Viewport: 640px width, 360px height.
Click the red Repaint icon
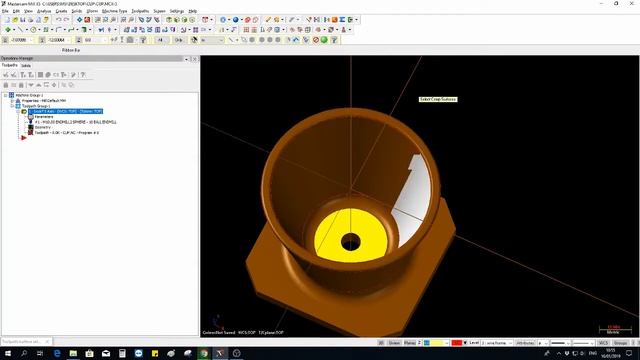point(87,20)
